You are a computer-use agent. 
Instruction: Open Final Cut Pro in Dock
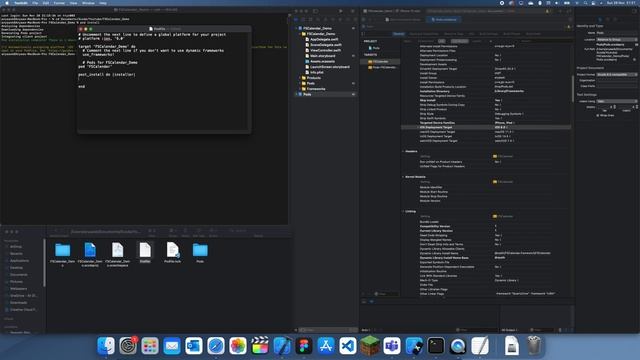tap(260, 346)
